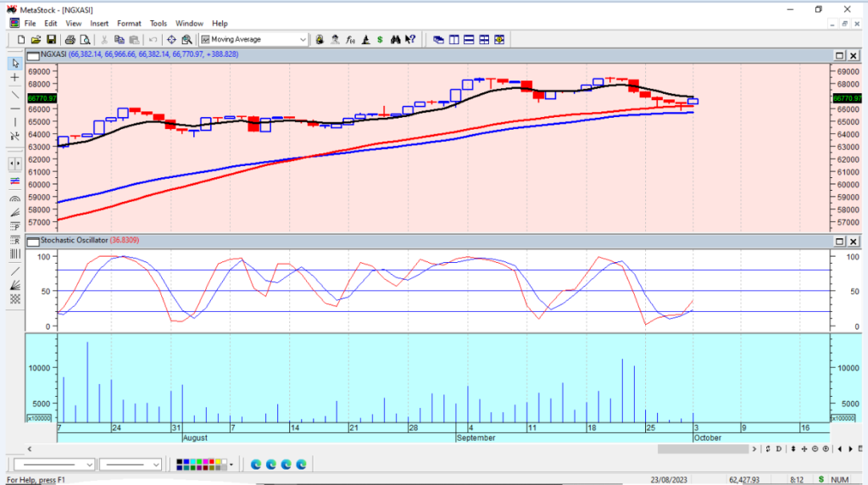Image resolution: width=868 pixels, height=485 pixels.
Task: Save the chart with the floppy disk icon
Action: tap(51, 40)
